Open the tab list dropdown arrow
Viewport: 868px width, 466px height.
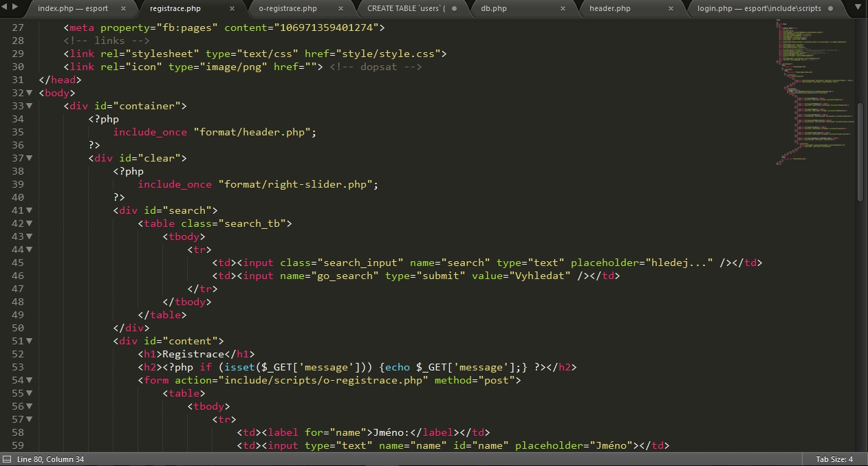(x=858, y=6)
